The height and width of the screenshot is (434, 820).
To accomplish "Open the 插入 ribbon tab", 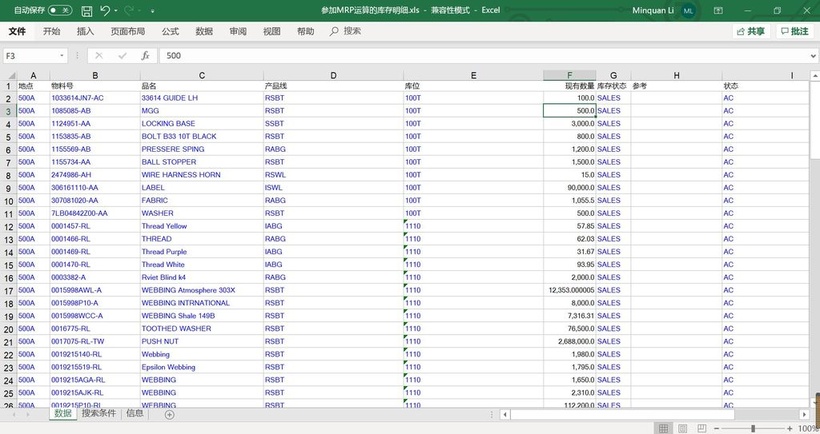I will 85,32.
